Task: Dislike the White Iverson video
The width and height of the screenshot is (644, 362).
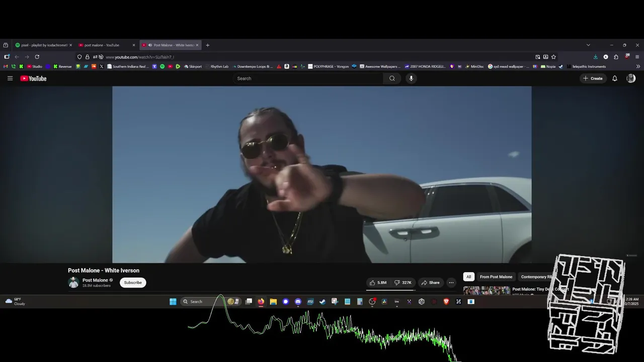Action: tap(403, 283)
